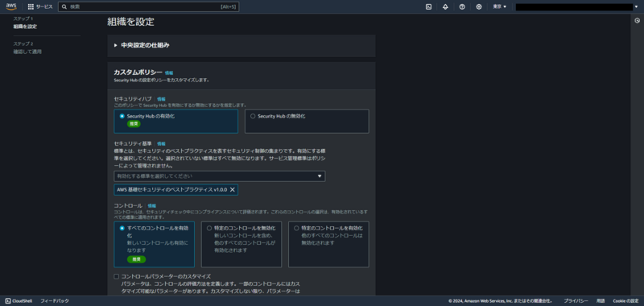Viewport: 644px width, 306px height.
Task: Open Cookie の設定 in footer
Action: point(625,301)
